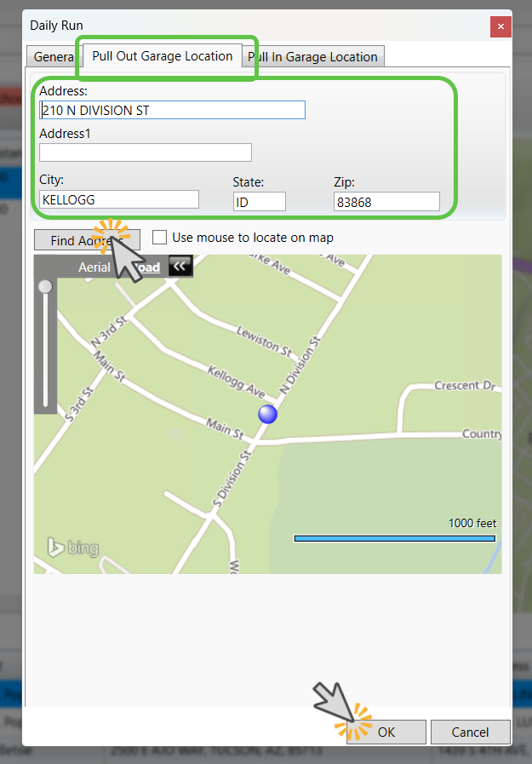The image size is (532, 764).
Task: Click the Bing logo on the map
Action: coord(72,548)
